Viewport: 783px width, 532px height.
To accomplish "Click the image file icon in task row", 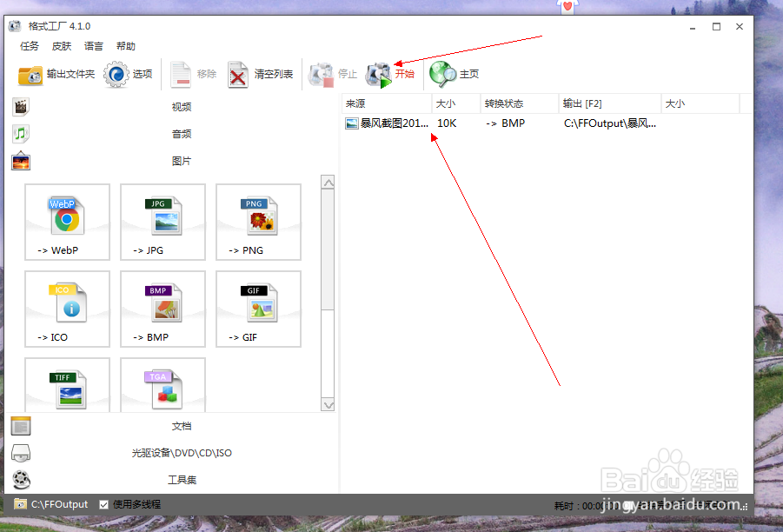I will click(x=352, y=123).
